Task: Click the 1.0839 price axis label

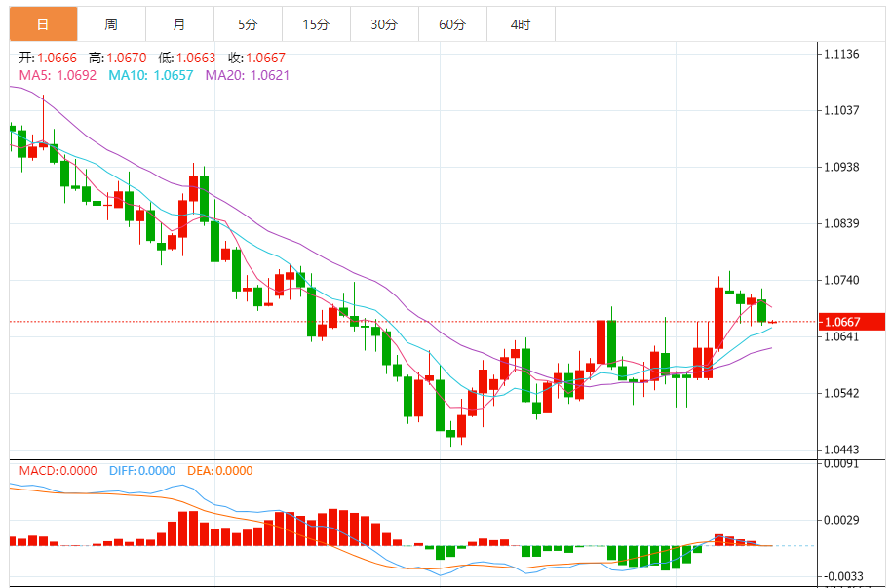Action: coord(842,223)
